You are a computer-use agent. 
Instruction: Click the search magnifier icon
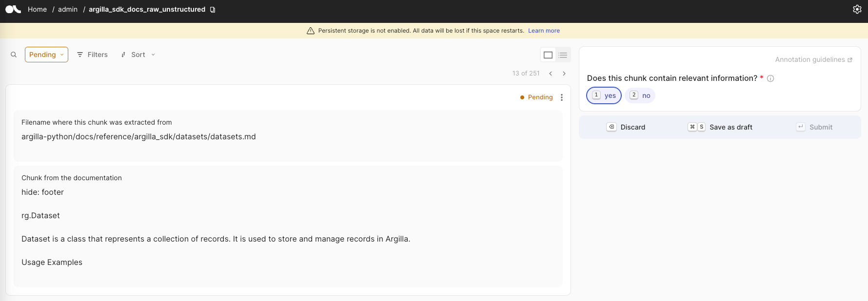14,55
